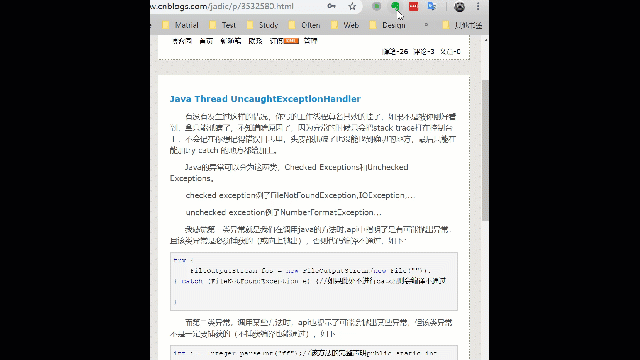Click the page's vertical scrollbar thumb
Viewport: 640px width, 360px height.
point(485,150)
